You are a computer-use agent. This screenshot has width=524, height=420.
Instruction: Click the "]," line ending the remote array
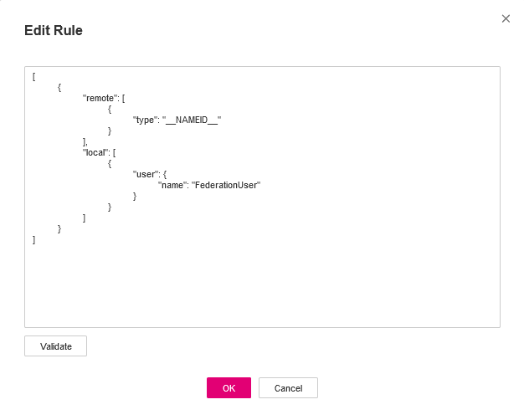[x=85, y=141]
